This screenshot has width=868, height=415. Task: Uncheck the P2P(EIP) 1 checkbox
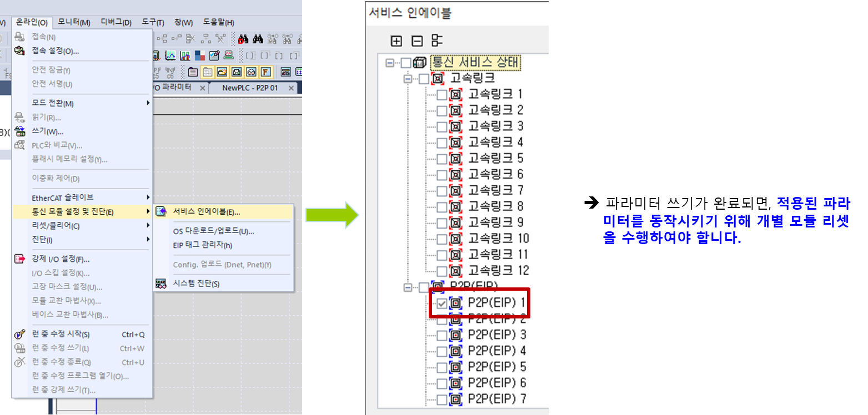click(441, 303)
